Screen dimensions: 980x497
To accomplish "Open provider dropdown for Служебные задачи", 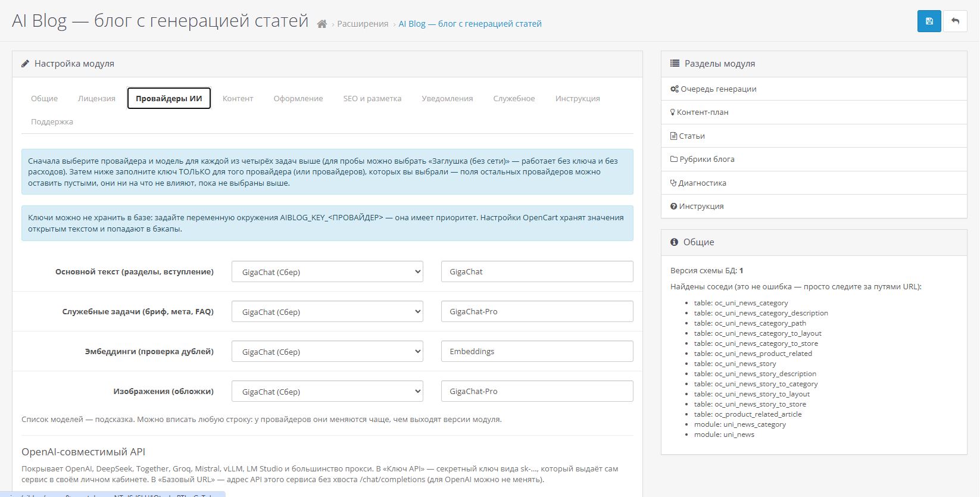I will [x=327, y=312].
